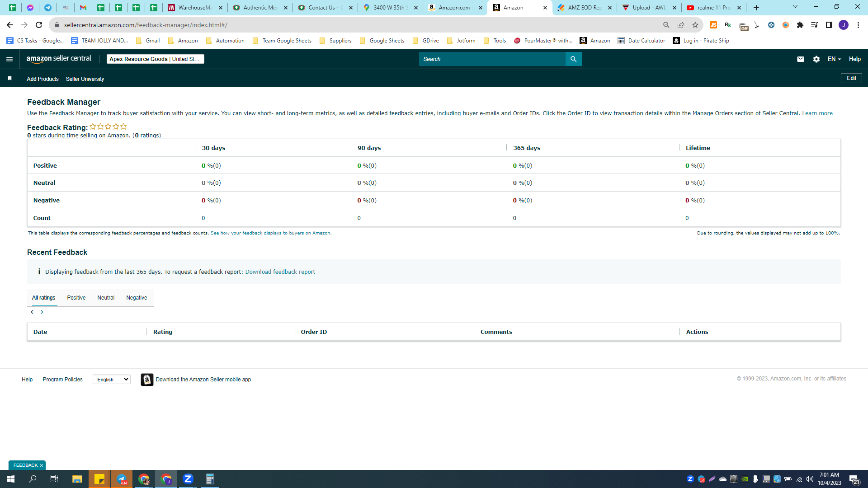The image size is (868, 488).
Task: Open the tab search chevron
Action: tap(795, 7)
